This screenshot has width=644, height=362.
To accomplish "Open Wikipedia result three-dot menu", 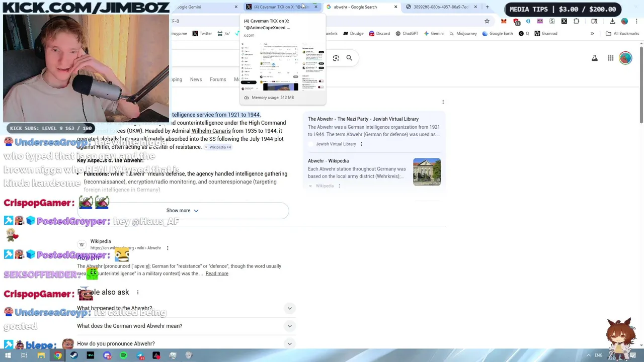I will pos(168,248).
